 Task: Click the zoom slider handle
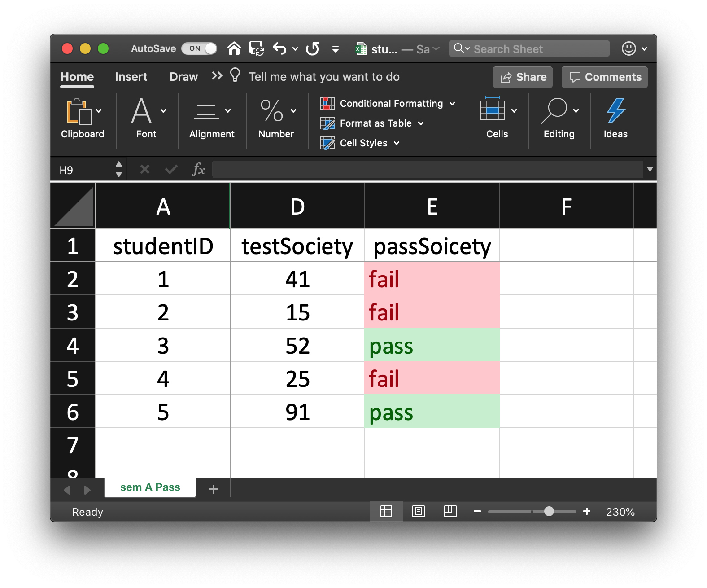pyautogui.click(x=549, y=511)
